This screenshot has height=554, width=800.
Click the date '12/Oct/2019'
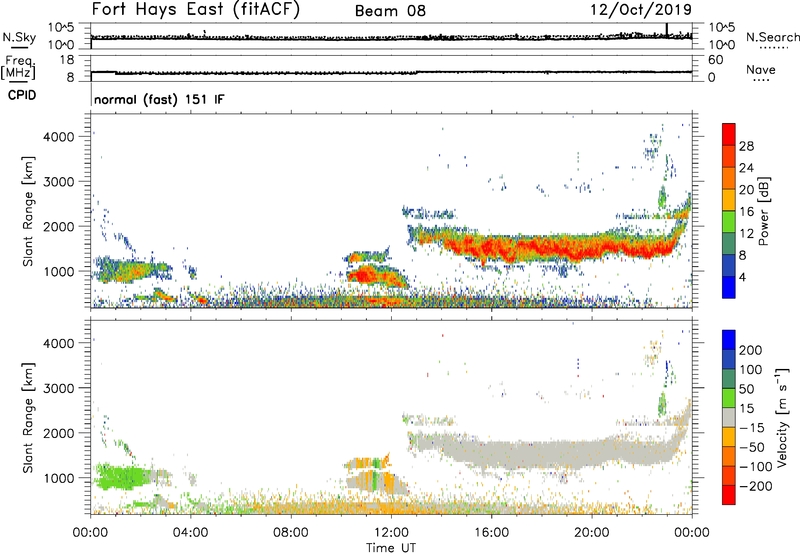coord(641,10)
